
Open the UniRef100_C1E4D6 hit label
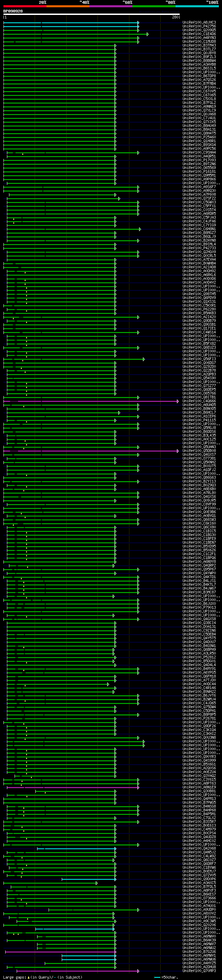tap(199, 34)
